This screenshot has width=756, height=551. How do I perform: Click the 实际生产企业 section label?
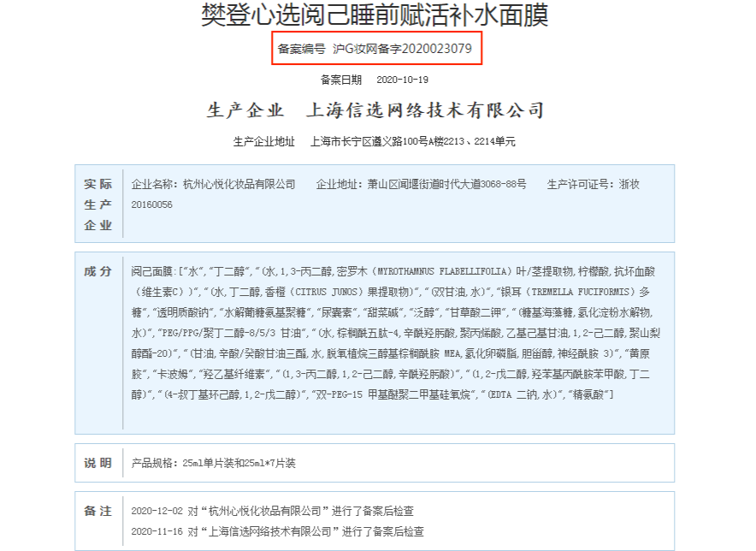(x=97, y=204)
